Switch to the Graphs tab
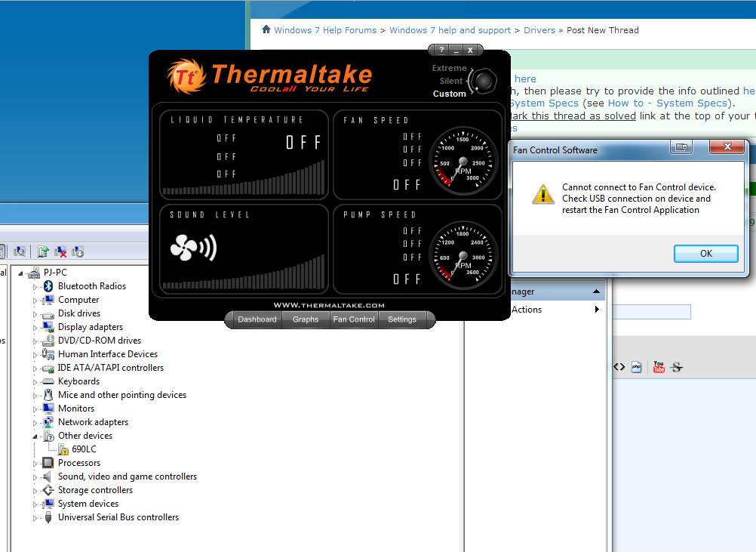Viewport: 756px width, 552px height. [306, 319]
